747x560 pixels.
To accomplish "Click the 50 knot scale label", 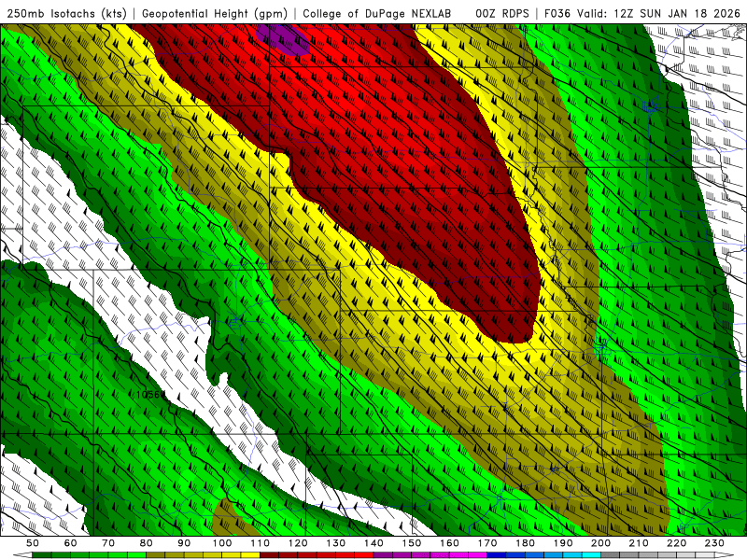I will [33, 543].
